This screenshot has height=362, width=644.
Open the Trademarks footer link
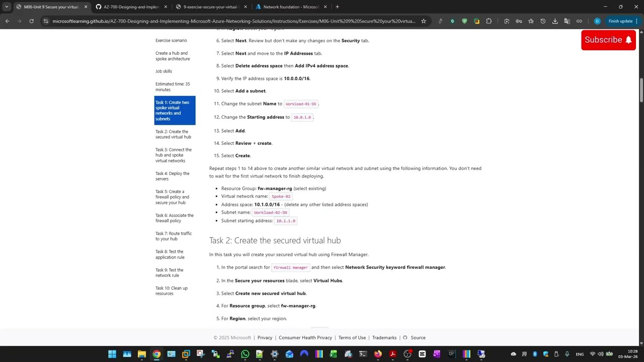click(x=384, y=338)
